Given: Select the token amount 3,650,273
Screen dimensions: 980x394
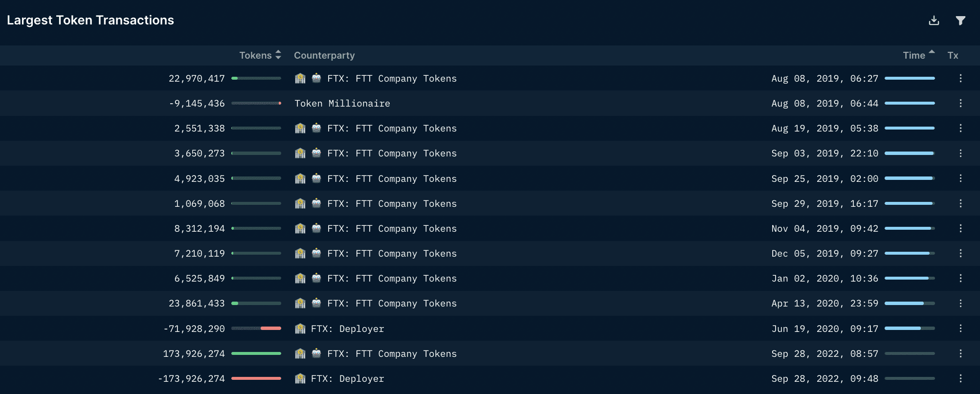Looking at the screenshot, I should pyautogui.click(x=200, y=153).
